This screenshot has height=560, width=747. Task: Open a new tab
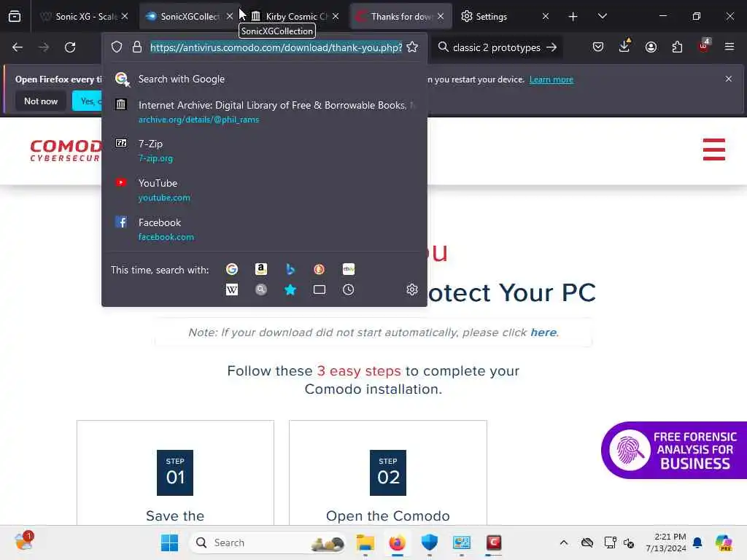(x=573, y=17)
